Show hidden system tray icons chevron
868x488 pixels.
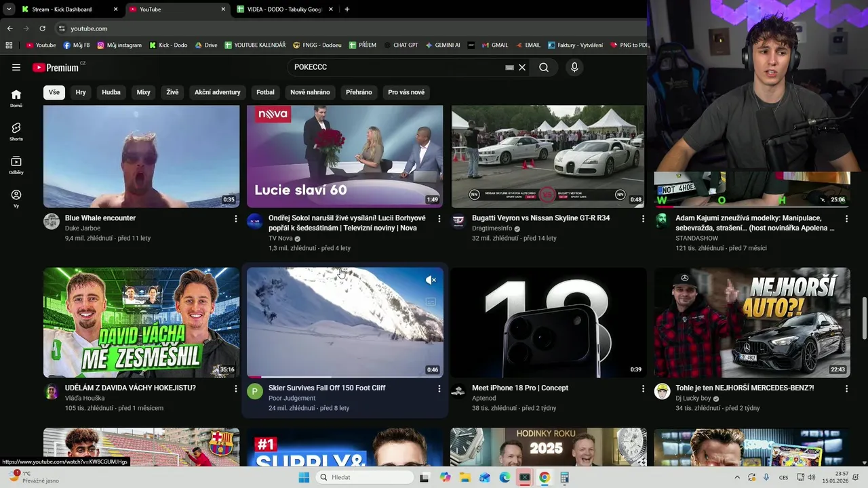[x=737, y=477]
